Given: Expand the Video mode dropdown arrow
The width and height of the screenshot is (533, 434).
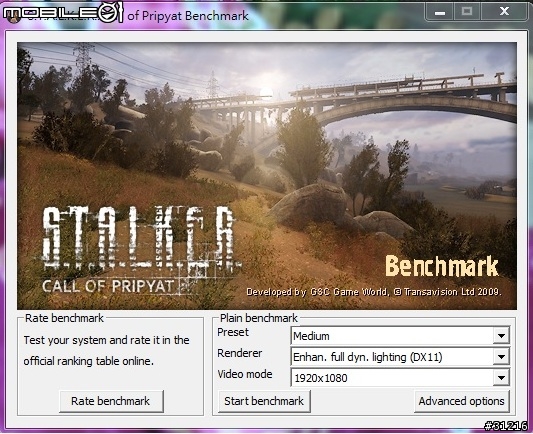Looking at the screenshot, I should pyautogui.click(x=501, y=378).
